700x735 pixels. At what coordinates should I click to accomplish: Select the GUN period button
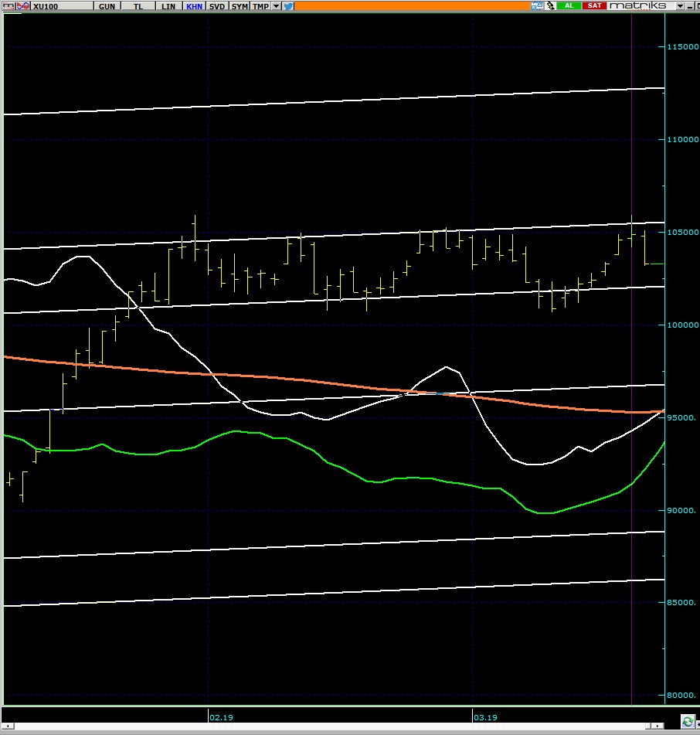click(107, 6)
